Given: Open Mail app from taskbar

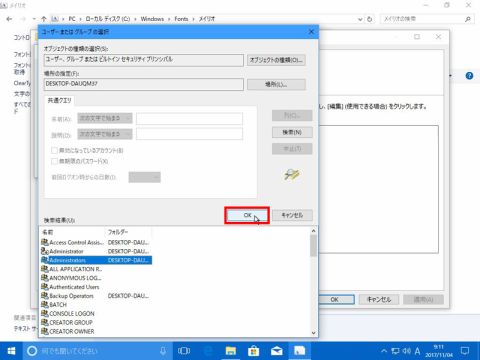Looking at the screenshot, I should [x=277, y=351].
